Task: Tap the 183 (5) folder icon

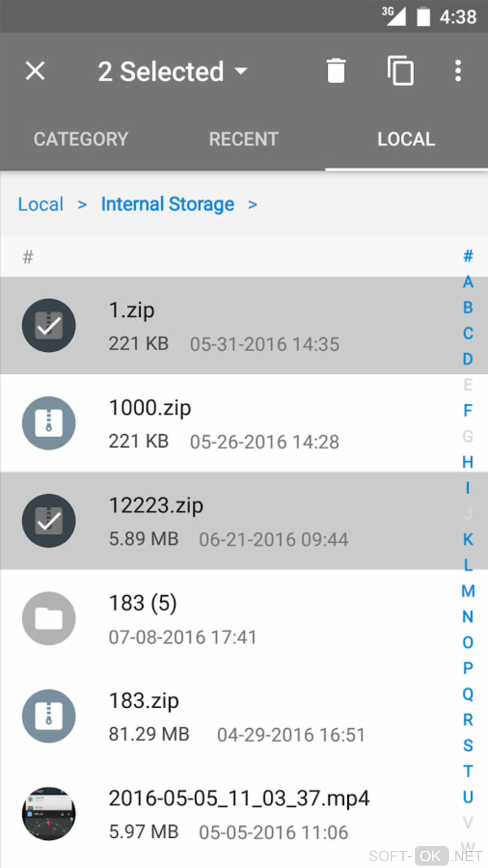Action: click(49, 618)
